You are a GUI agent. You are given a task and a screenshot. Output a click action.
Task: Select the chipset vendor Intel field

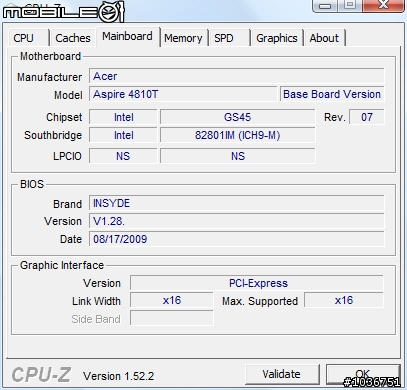tap(123, 117)
